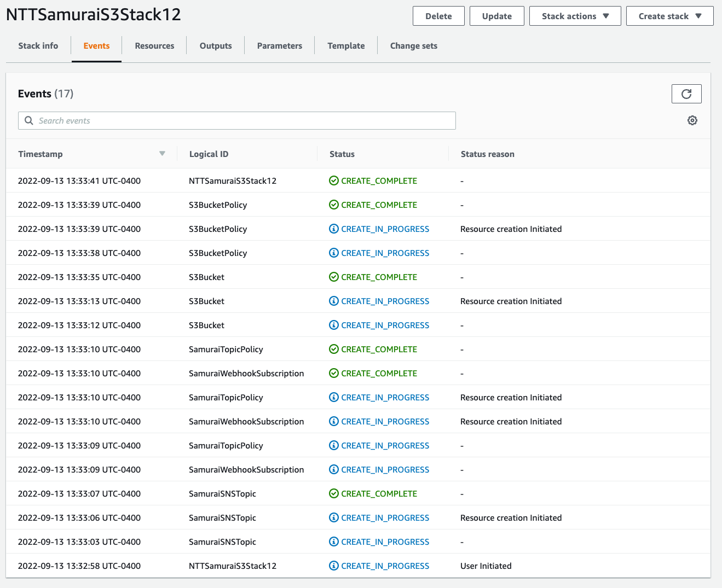Click the Logical ID column header

209,154
